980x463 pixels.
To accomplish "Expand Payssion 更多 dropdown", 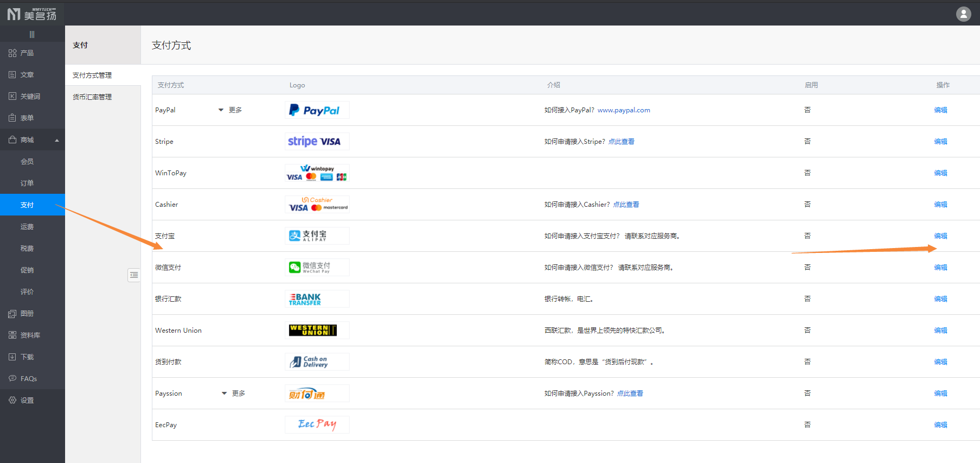I will click(234, 394).
